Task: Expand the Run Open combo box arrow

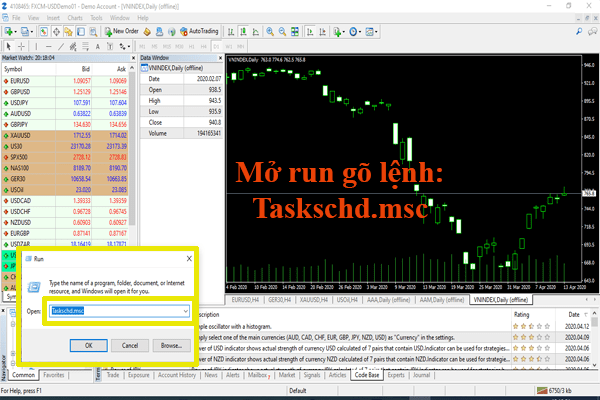Action: coord(185,311)
